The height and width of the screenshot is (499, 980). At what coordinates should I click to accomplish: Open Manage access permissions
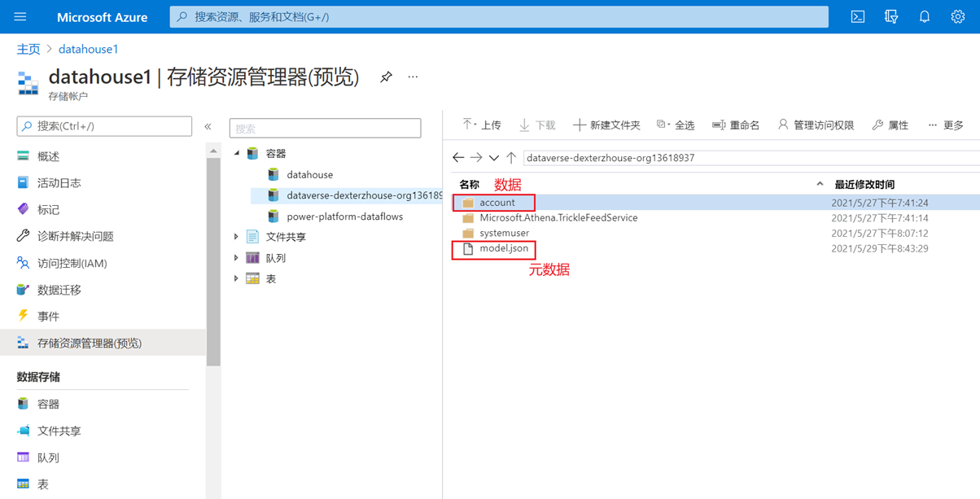click(x=816, y=125)
